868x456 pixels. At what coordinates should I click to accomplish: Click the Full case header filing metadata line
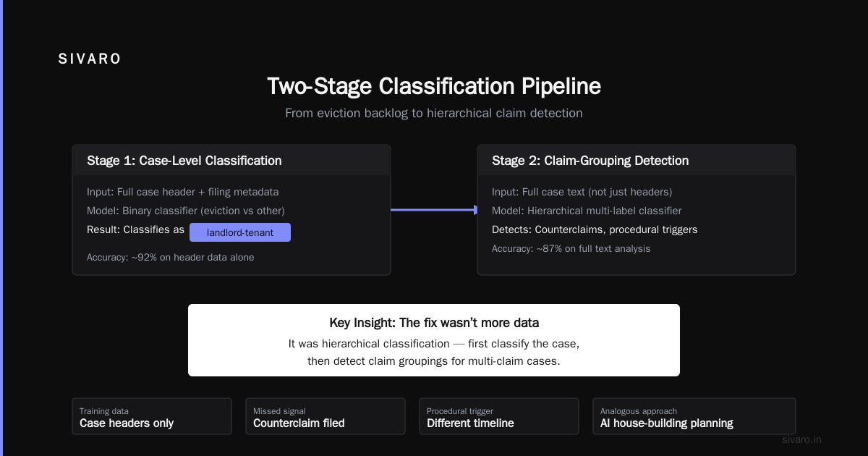pos(182,192)
